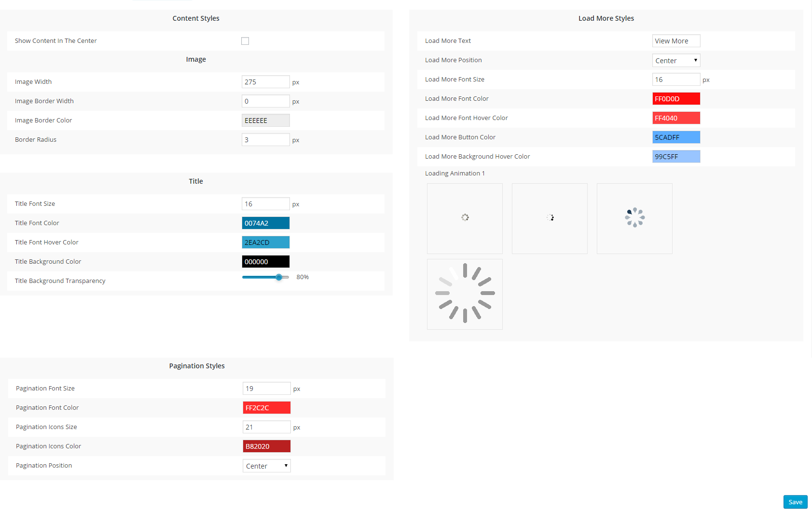Edit the Load More Font Color FF0D0D

[x=676, y=99]
